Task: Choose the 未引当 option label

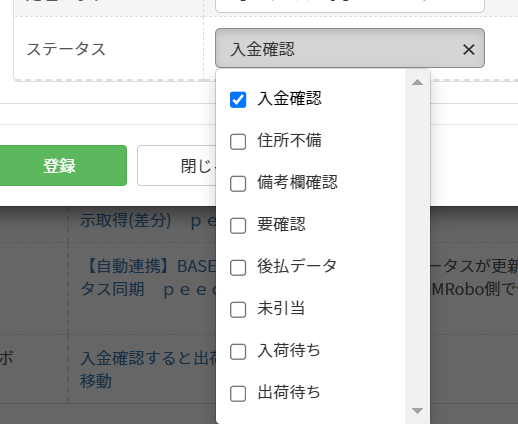Action: (281, 308)
